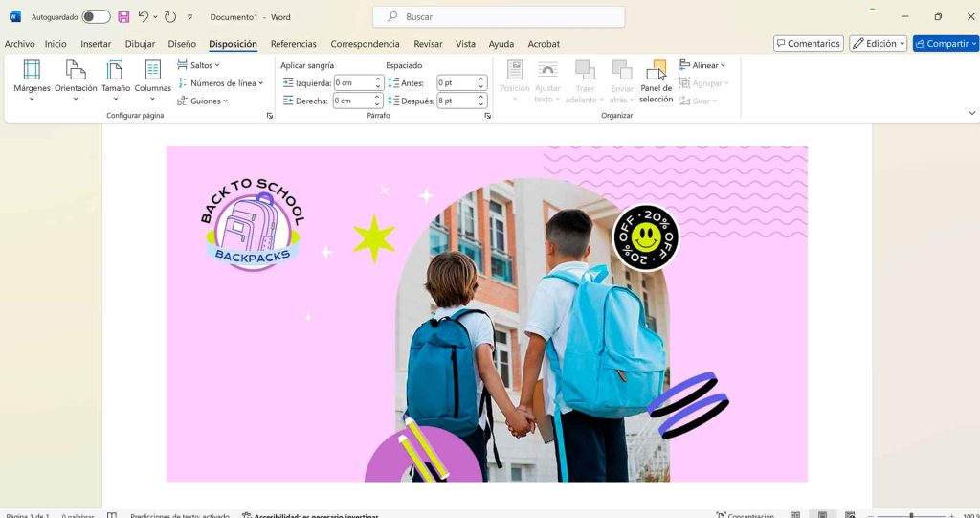Adjust the Después spacing stepper
The width and height of the screenshot is (980, 518).
482,101
